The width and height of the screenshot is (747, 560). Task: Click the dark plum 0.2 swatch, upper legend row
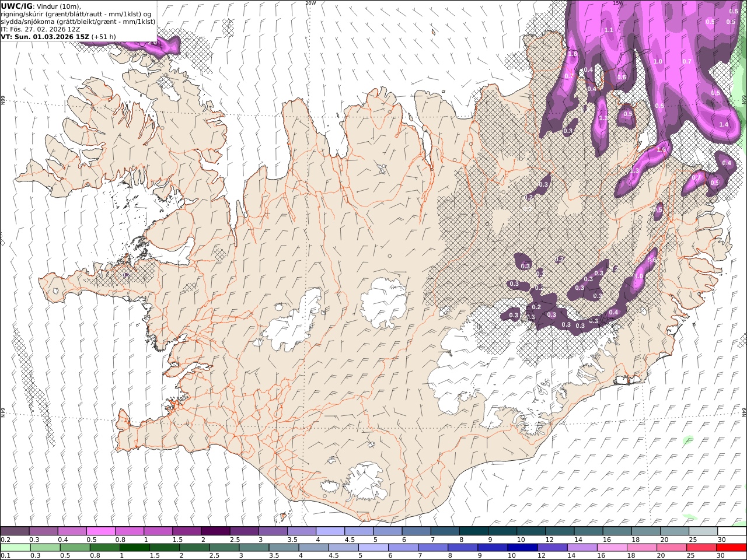15,531
